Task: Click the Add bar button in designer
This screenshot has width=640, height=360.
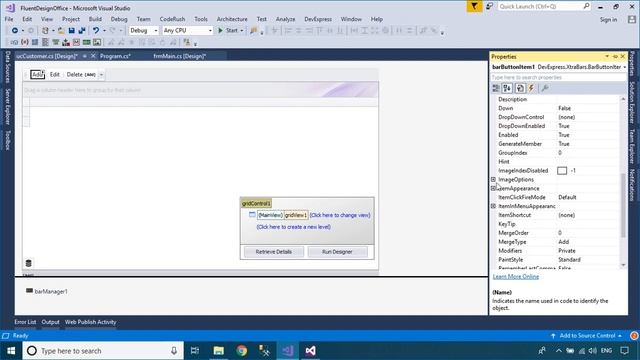Action: tap(37, 75)
